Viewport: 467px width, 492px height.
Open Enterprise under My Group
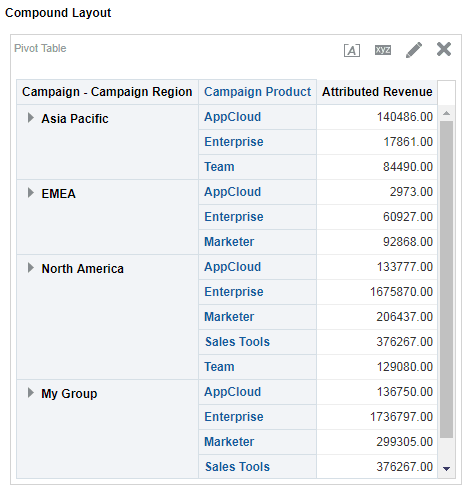click(x=234, y=417)
